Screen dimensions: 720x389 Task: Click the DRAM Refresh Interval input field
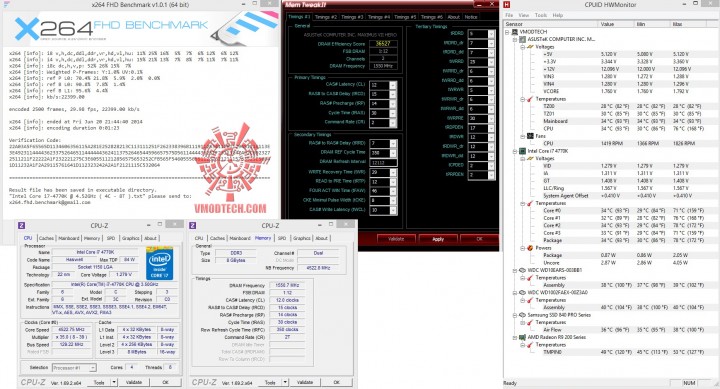[x=383, y=163]
